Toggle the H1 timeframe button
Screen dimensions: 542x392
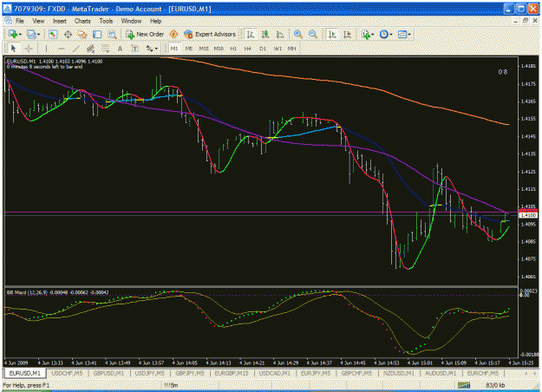[233, 49]
